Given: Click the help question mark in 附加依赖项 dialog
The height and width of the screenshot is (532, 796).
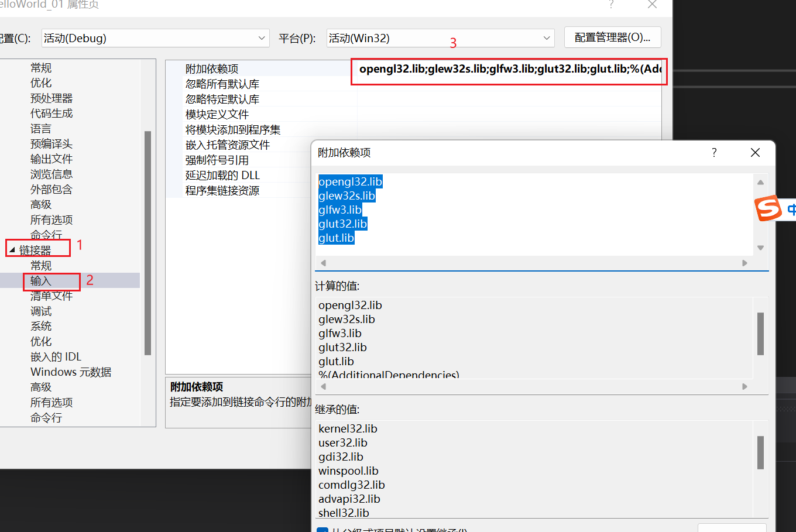Looking at the screenshot, I should (x=714, y=153).
